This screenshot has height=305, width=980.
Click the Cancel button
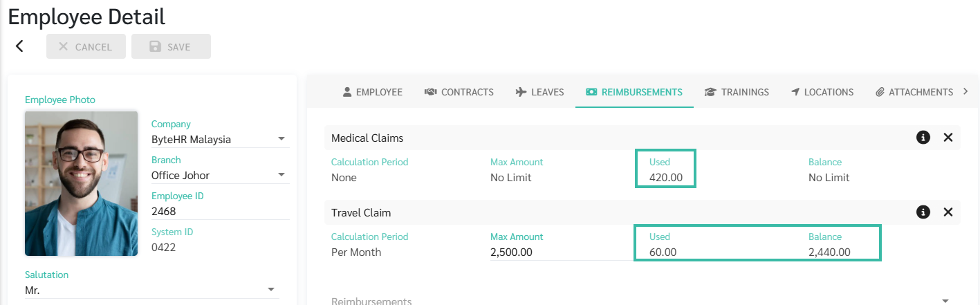click(86, 46)
